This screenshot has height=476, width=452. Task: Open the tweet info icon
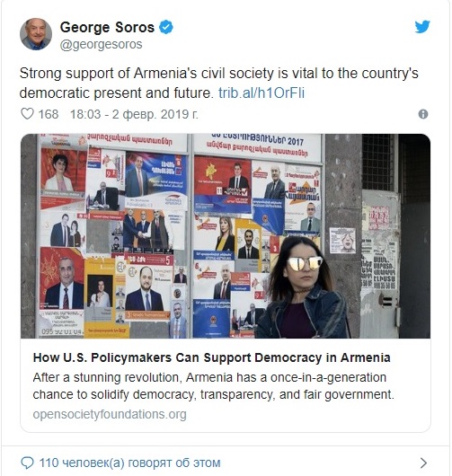pyautogui.click(x=423, y=114)
